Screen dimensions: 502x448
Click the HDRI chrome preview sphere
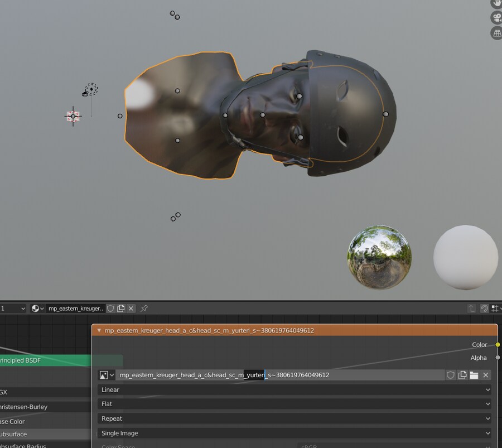379,257
